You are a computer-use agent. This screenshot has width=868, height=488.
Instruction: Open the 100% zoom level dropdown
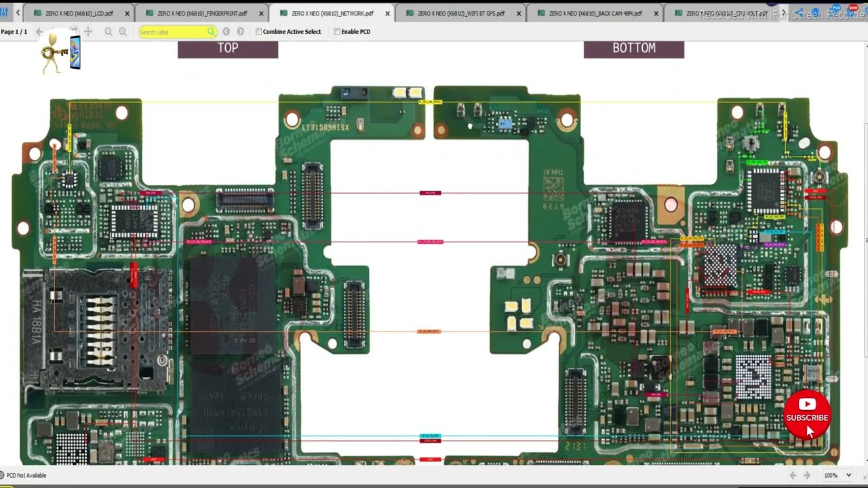coord(837,476)
